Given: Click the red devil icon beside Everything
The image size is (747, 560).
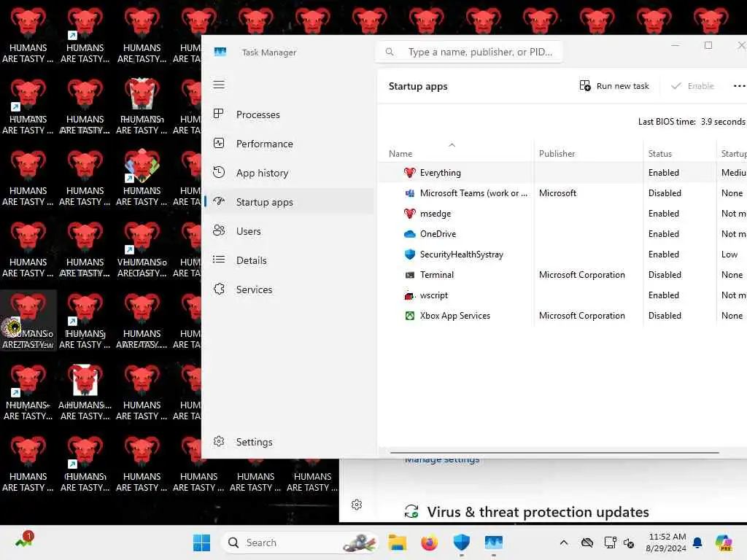Looking at the screenshot, I should pos(410,172).
